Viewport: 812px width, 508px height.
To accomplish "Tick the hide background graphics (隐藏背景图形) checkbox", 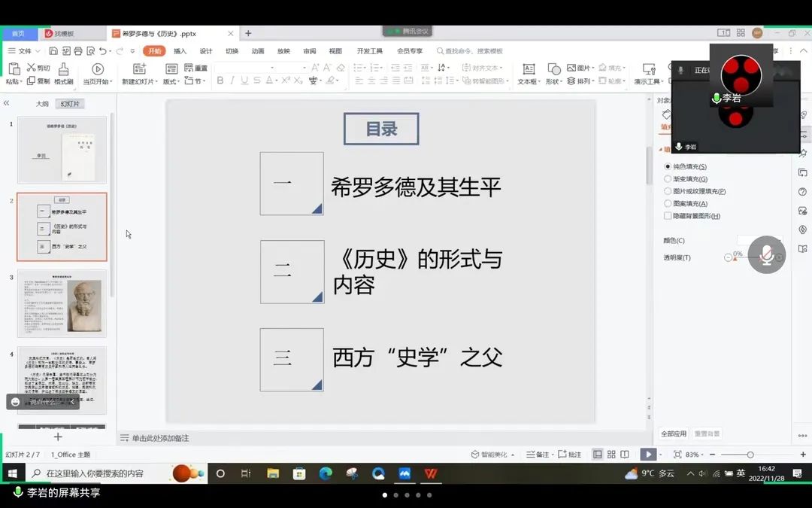I will 668,216.
